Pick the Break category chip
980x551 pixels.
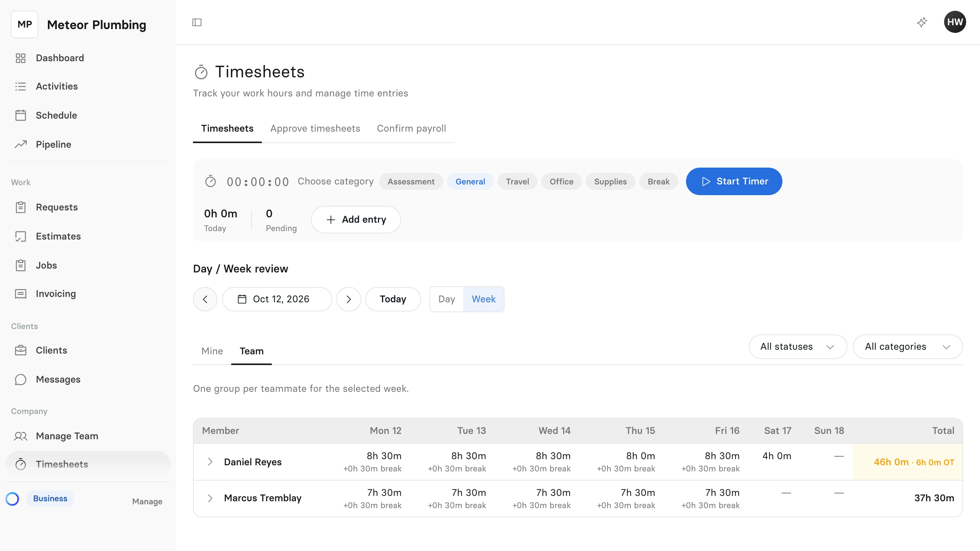pyautogui.click(x=658, y=181)
